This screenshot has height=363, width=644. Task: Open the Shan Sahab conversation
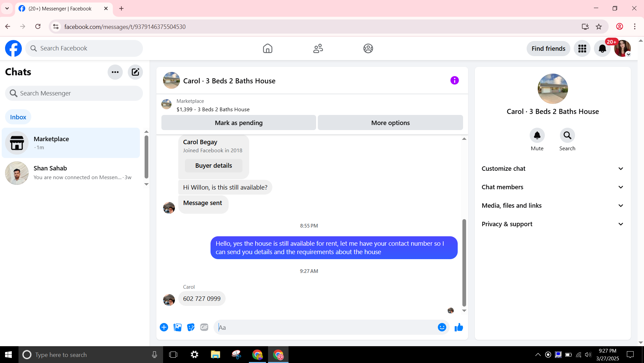pyautogui.click(x=71, y=173)
